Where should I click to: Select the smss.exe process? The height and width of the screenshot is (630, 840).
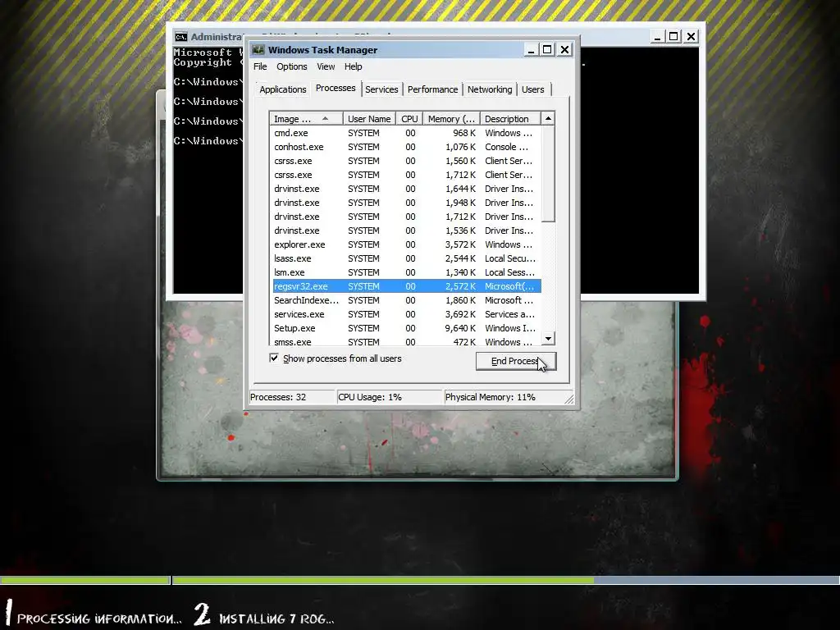point(405,341)
